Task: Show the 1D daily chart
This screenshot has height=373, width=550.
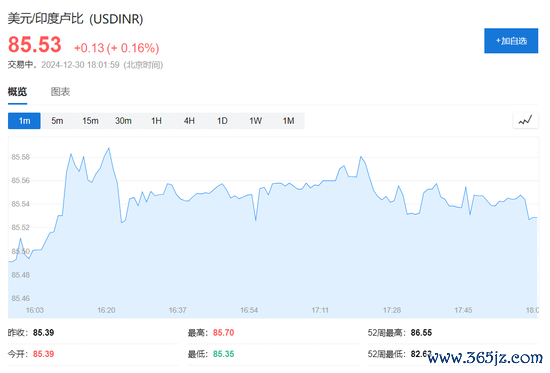Action: click(x=222, y=121)
